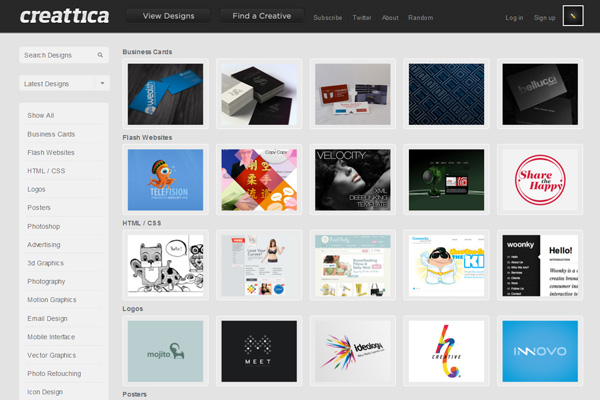Open the pastel baby products site thumbnail
The height and width of the screenshot is (400, 600).
click(353, 266)
